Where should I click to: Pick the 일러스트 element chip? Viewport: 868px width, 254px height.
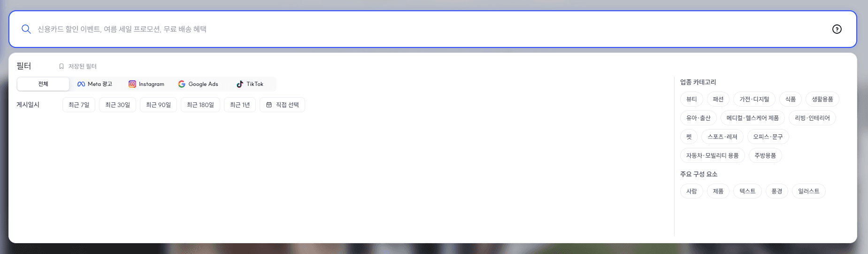(808, 191)
